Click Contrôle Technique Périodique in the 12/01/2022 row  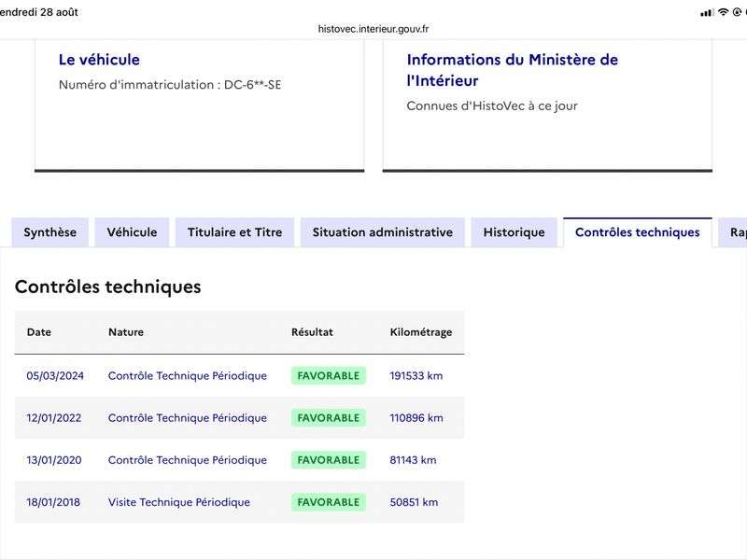pos(188,418)
